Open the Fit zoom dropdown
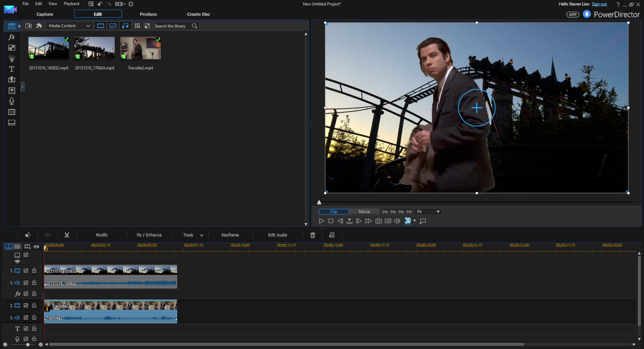The height and width of the screenshot is (349, 644). [428, 211]
